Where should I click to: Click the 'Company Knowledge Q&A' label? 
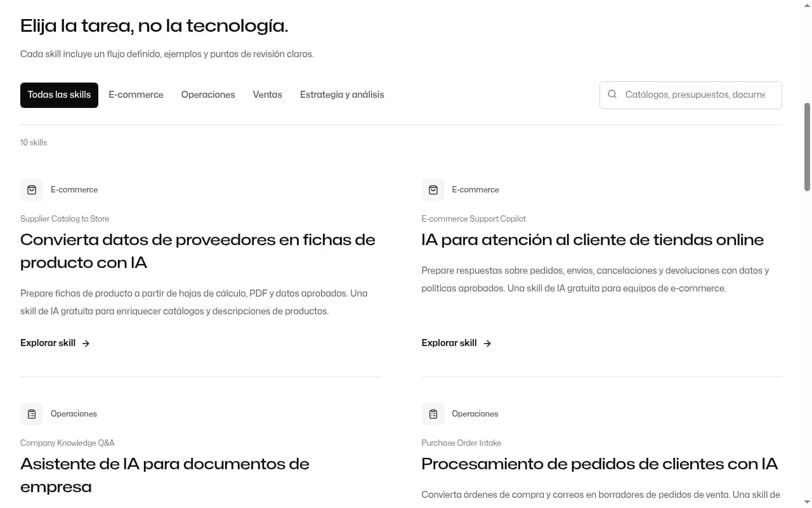tap(67, 443)
